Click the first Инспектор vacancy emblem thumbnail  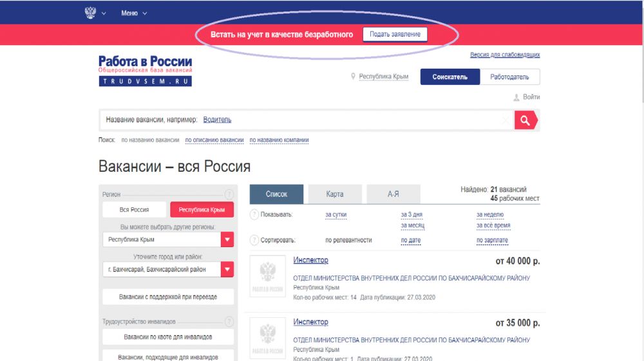[266, 277]
